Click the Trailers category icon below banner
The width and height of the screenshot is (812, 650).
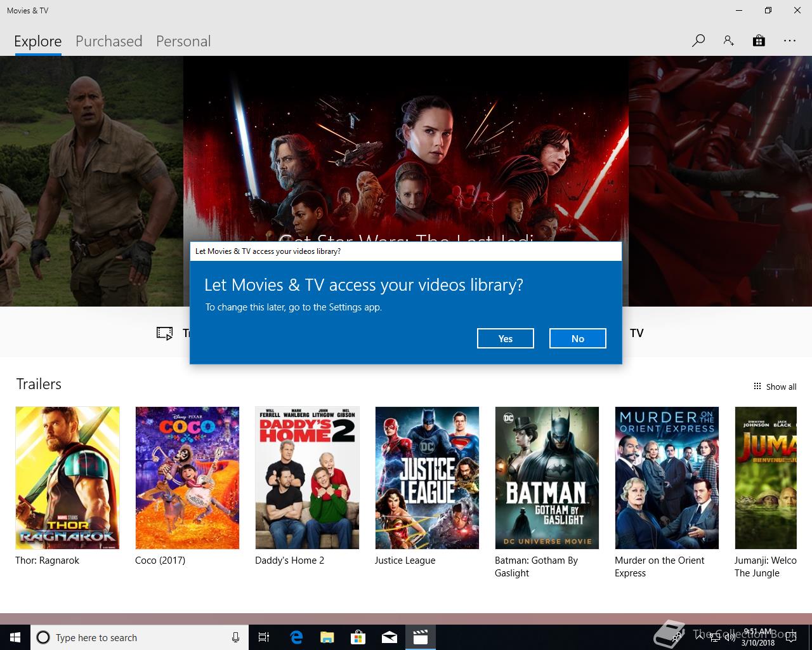click(x=164, y=333)
